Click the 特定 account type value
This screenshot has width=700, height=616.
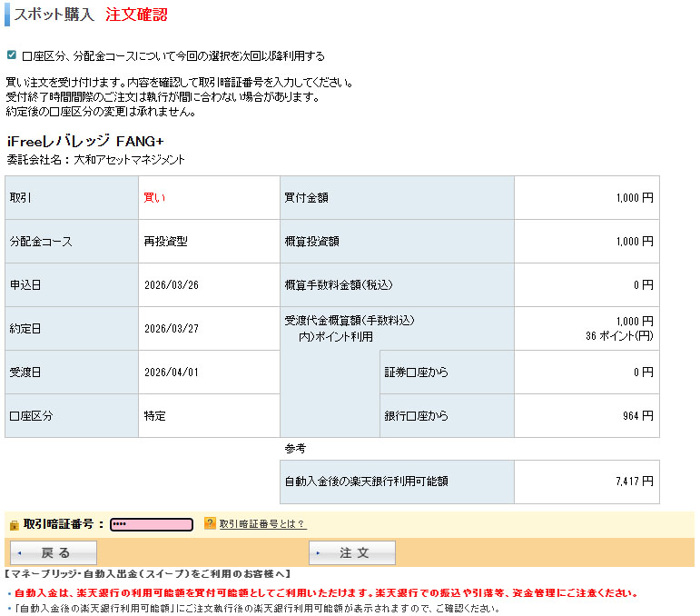155,416
